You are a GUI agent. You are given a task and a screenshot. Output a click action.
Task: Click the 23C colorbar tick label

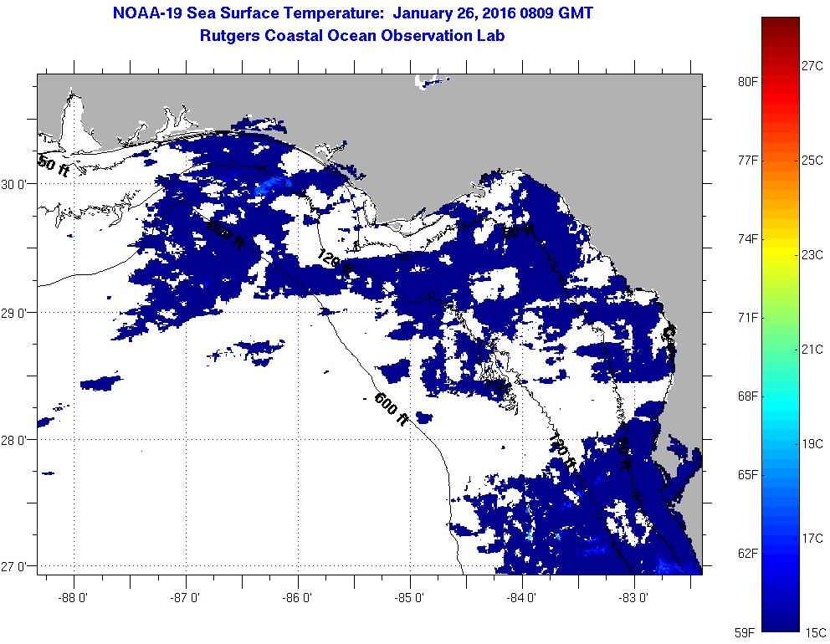point(812,255)
